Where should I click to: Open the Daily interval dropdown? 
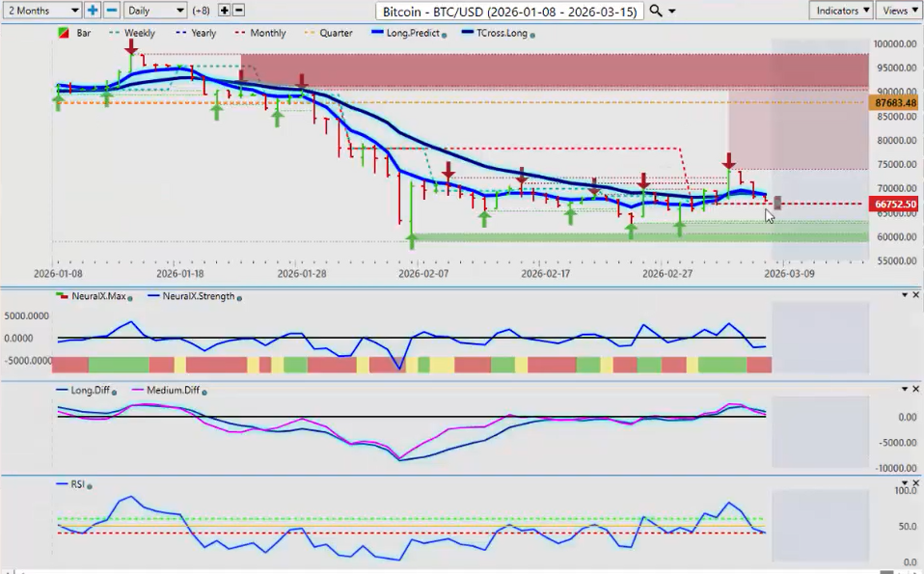154,10
